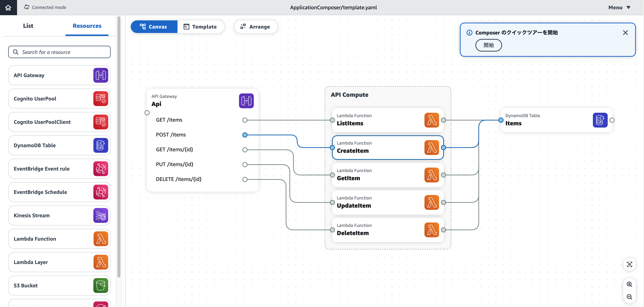644x307 pixels.
Task: Click the DeleteItem right output port
Action: pyautogui.click(x=444, y=230)
